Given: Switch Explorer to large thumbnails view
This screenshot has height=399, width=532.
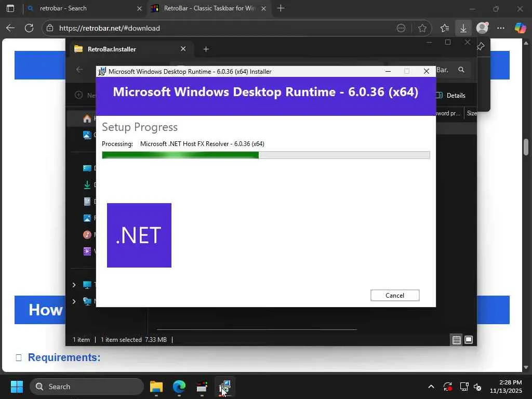Looking at the screenshot, I should pos(469,340).
